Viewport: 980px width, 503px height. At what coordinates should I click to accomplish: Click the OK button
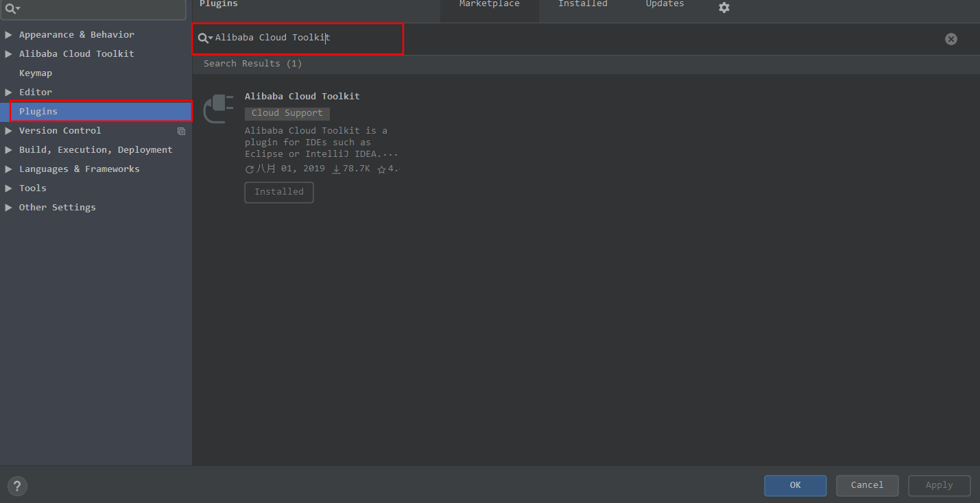pos(796,485)
